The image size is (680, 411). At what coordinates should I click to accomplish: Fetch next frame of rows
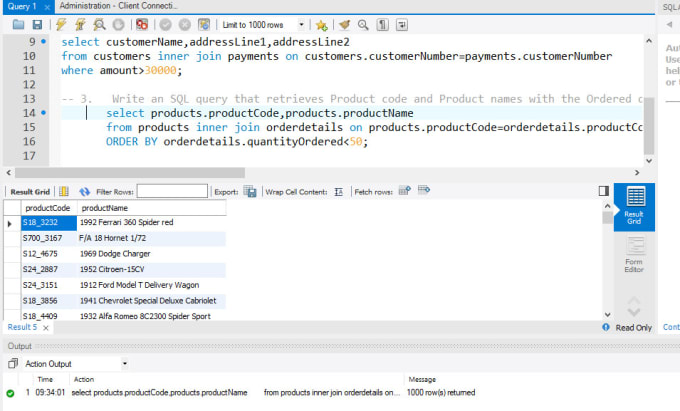(x=405, y=190)
